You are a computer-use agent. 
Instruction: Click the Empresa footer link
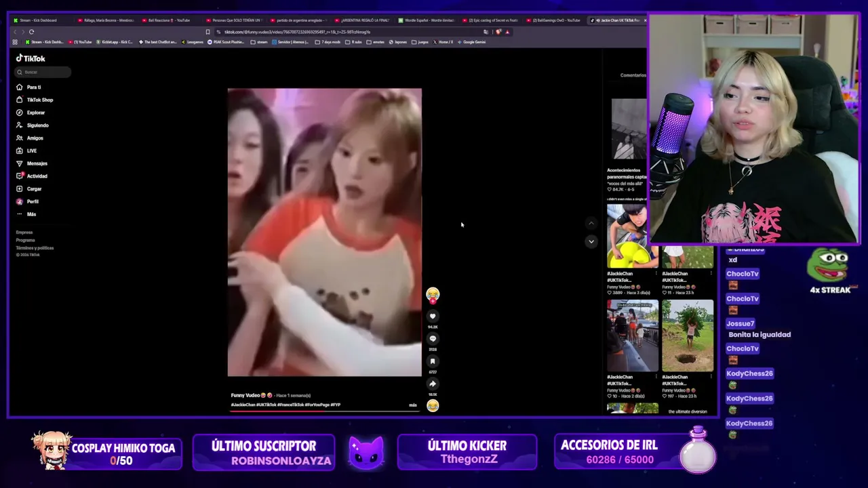24,232
